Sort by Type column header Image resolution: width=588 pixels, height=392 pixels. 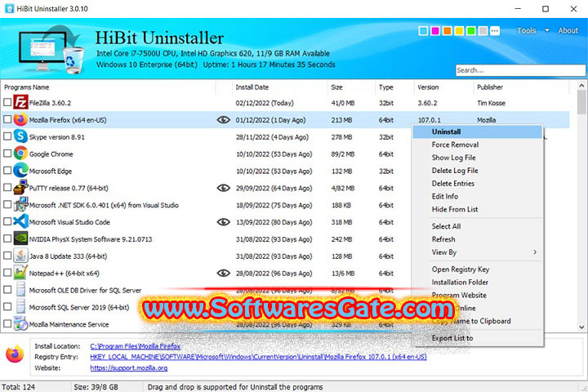tap(385, 87)
